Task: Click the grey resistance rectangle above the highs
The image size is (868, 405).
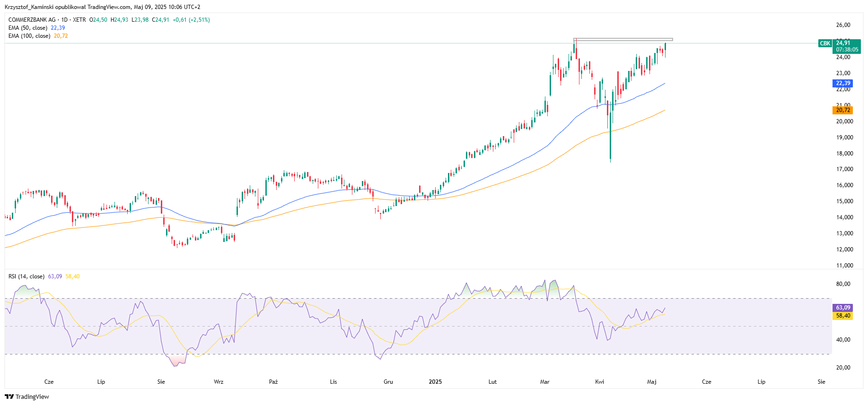Action: click(x=623, y=39)
